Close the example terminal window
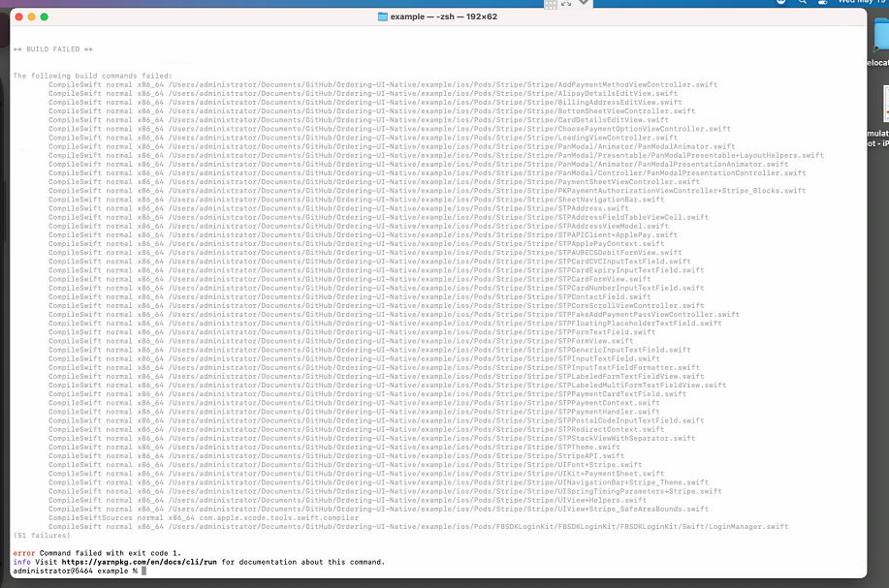The height and width of the screenshot is (588, 889). 18,17
